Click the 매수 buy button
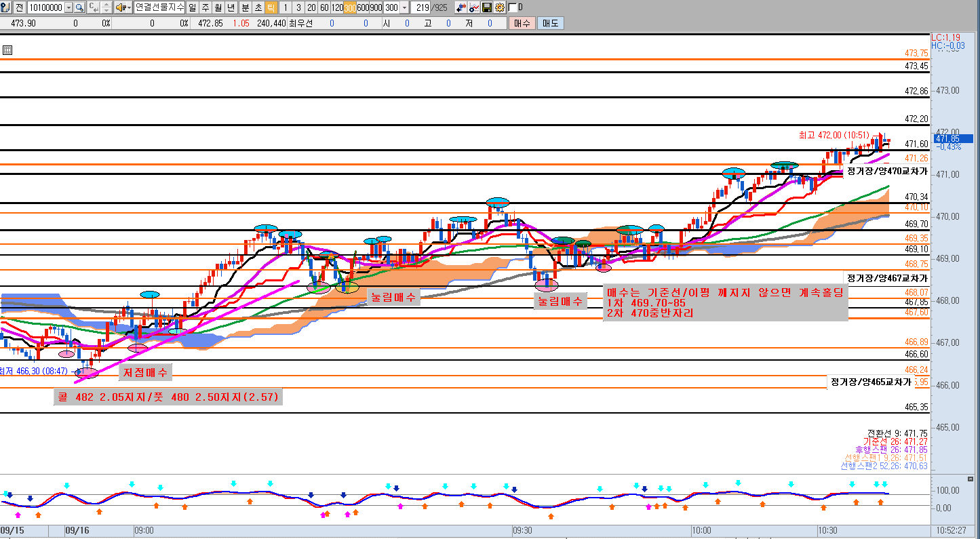 522,23
